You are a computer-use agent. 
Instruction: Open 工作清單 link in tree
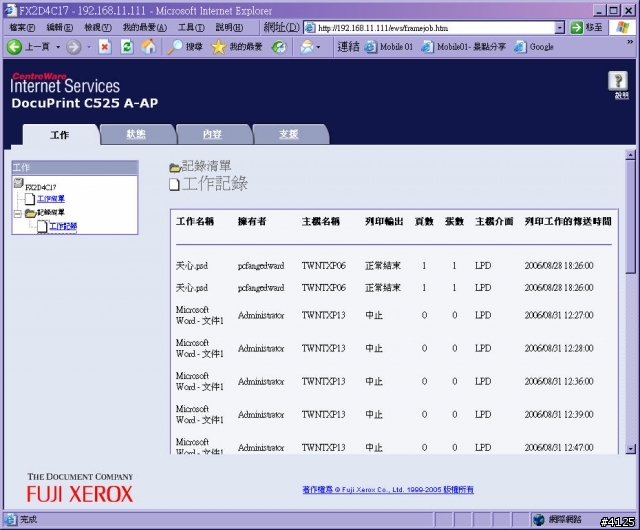[x=51, y=199]
